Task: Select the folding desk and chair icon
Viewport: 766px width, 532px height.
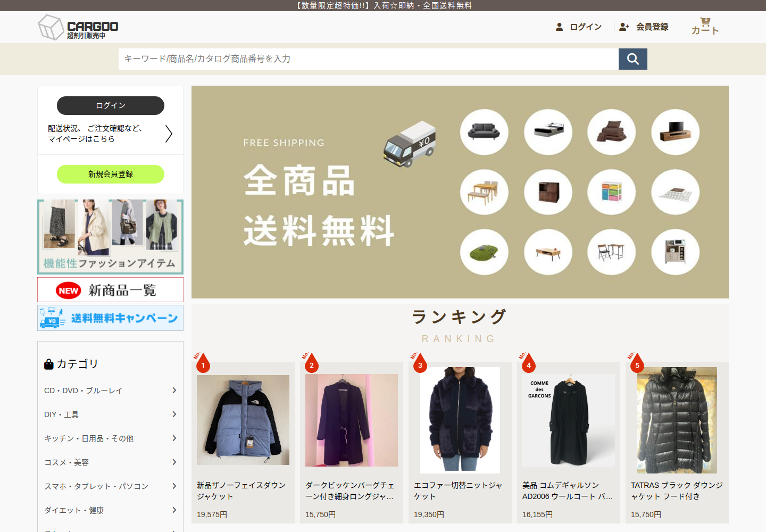Action: tap(612, 252)
